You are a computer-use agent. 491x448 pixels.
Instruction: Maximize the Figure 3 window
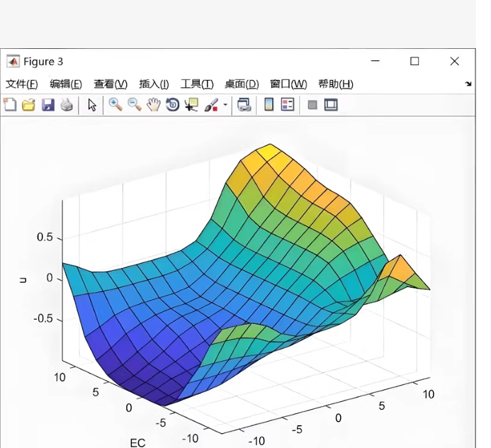point(414,61)
